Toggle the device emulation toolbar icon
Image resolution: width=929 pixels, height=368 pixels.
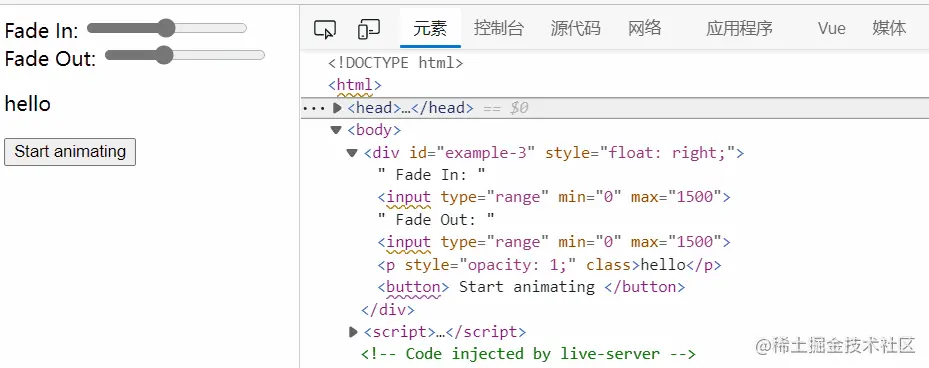click(369, 28)
